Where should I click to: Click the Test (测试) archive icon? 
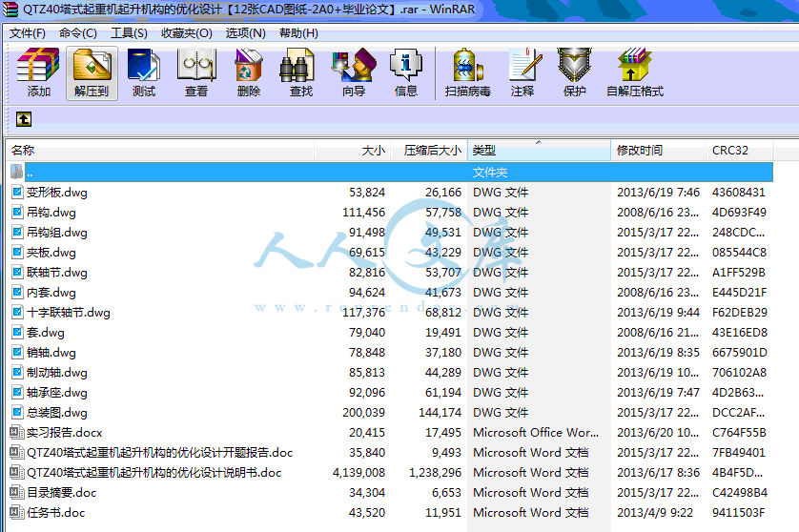pos(144,72)
